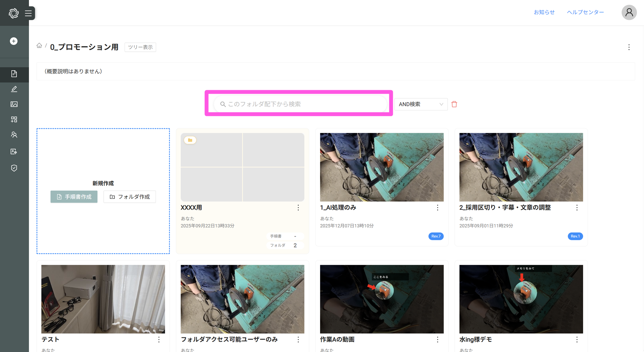Open the image gallery sidebar icon
The image size is (644, 352).
[14, 104]
